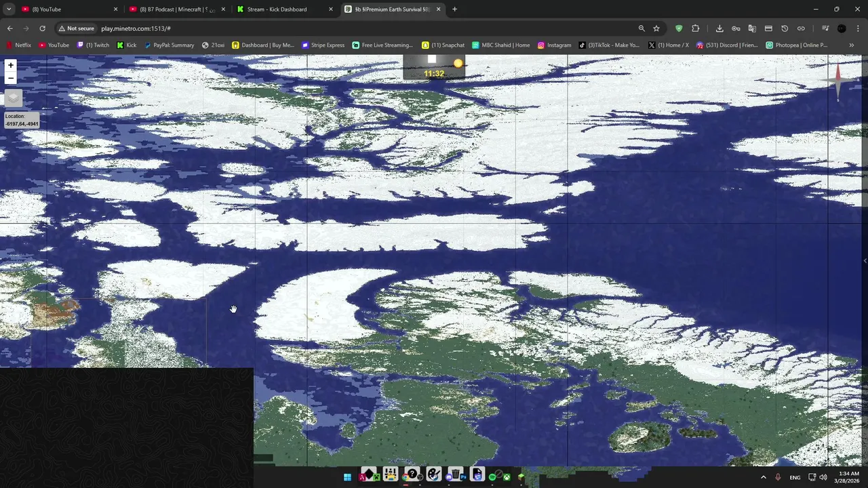Open the Xbox app from taskbar
This screenshot has width=868, height=488.
[506, 477]
